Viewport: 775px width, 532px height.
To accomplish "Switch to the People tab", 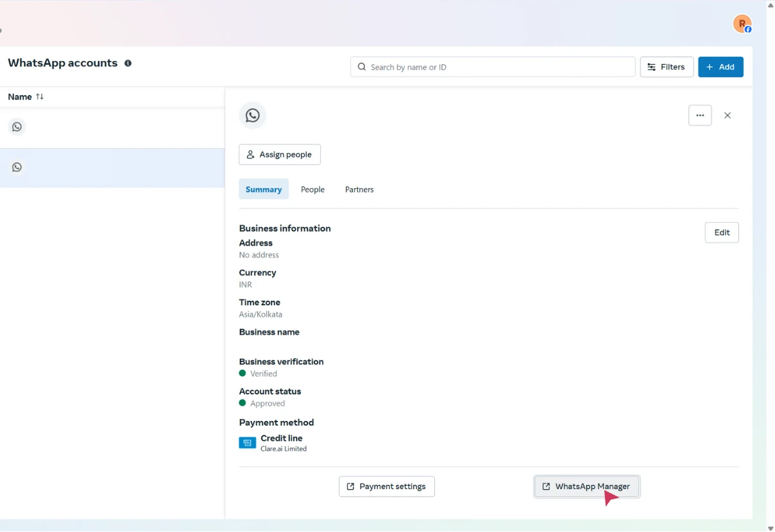I will [x=312, y=189].
